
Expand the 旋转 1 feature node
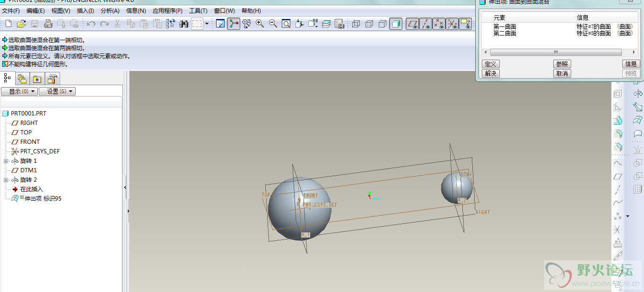click(6, 161)
